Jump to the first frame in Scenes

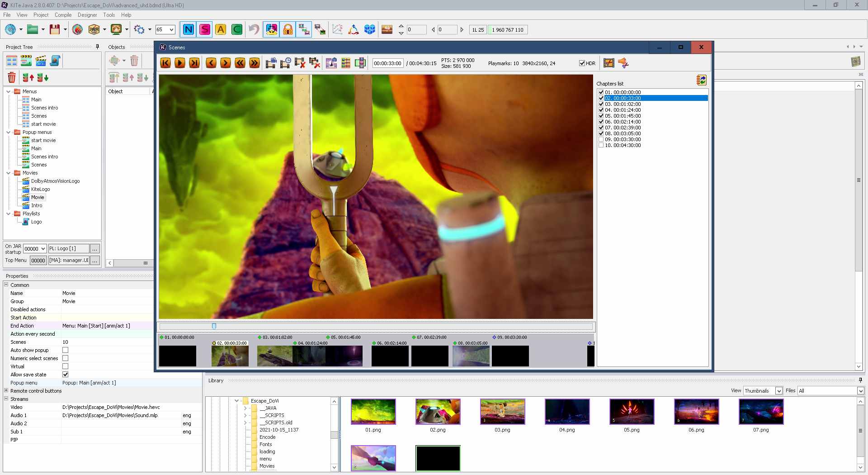[x=165, y=63]
